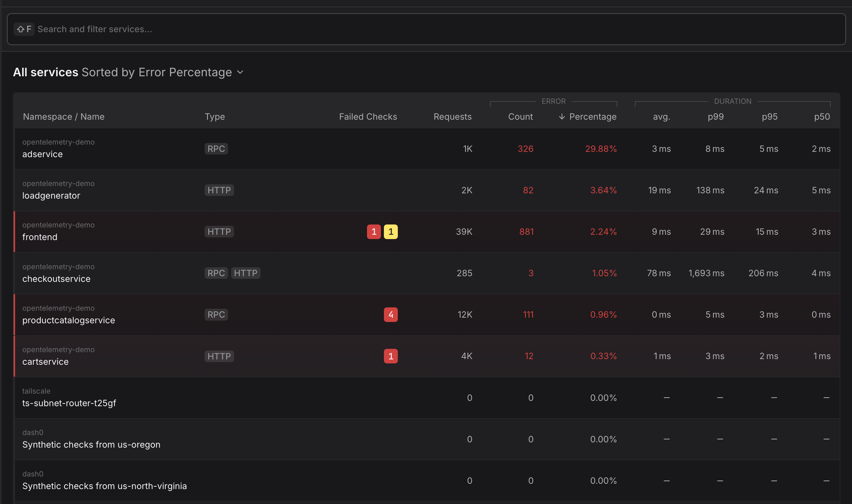Sort by Failed Checks column header
Viewport: 852px width, 504px height.
pos(368,117)
